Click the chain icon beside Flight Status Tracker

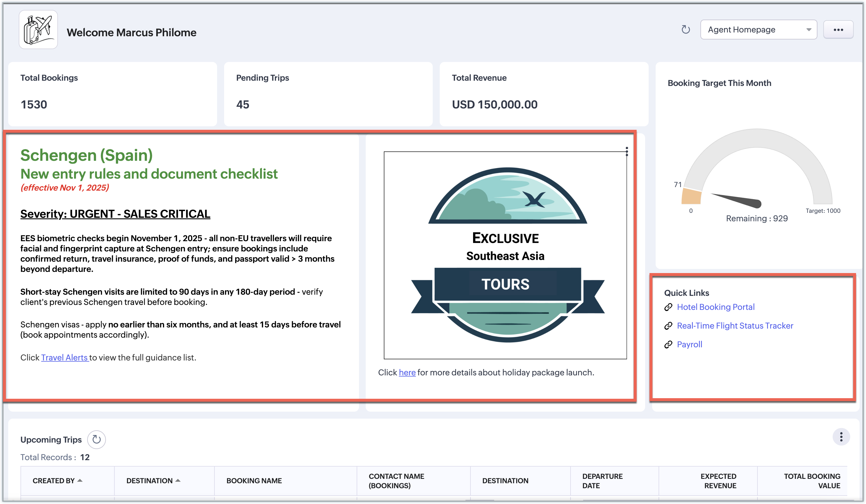tap(668, 326)
